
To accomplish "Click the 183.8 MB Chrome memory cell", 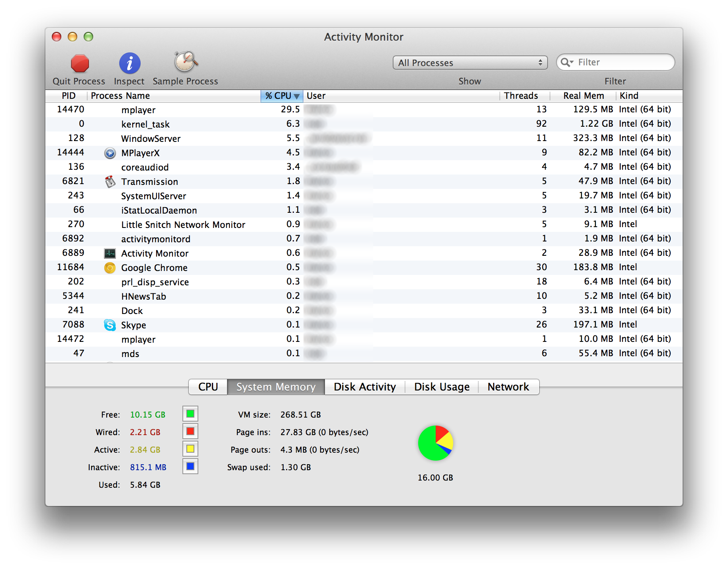I will (593, 267).
